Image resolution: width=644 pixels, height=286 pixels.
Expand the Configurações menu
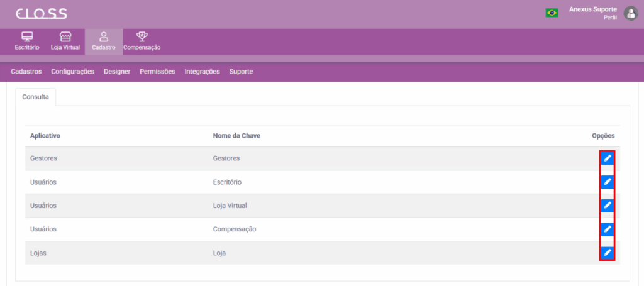pyautogui.click(x=72, y=72)
